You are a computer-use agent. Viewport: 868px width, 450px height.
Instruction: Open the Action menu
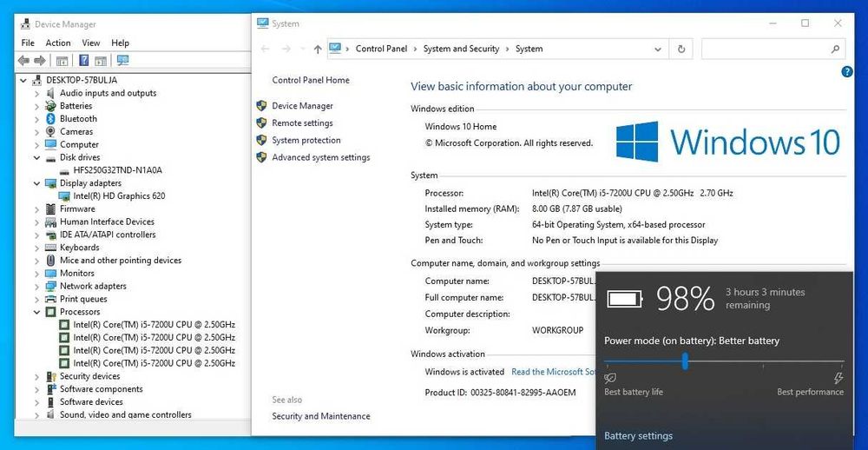58,43
